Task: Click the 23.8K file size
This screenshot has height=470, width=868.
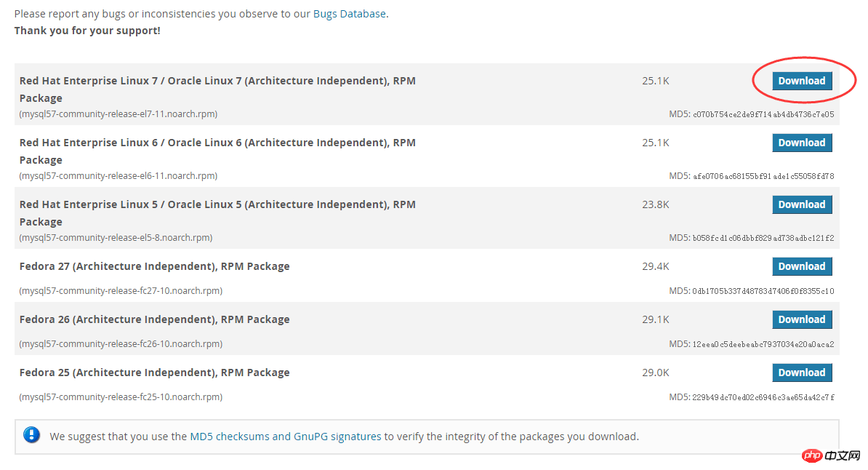Action: click(656, 204)
